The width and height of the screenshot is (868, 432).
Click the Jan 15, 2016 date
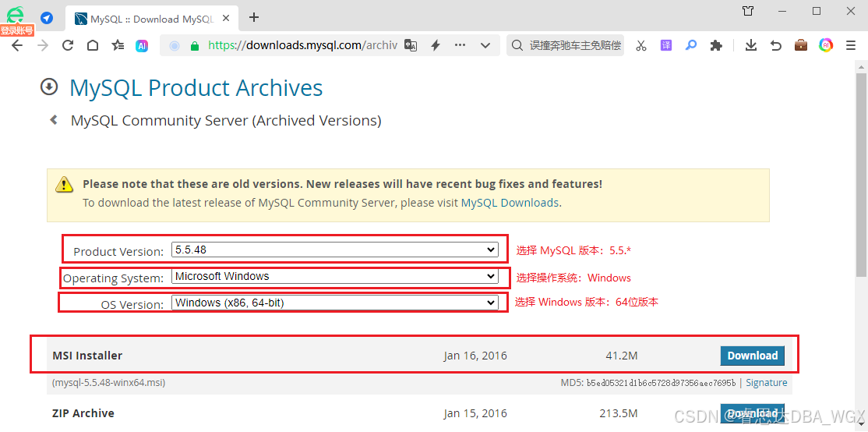(475, 413)
